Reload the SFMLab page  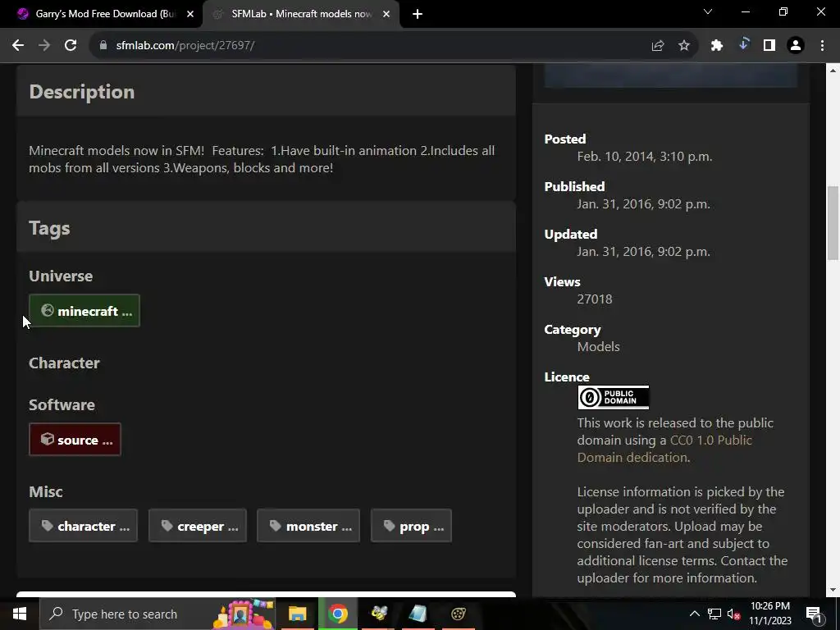pos(71,46)
